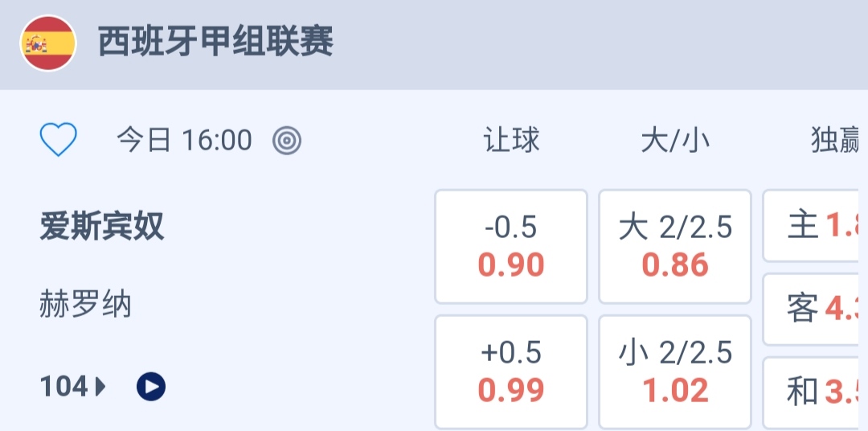Expand more markets with the arrow beside 104
The image size is (868, 431).
pos(100,388)
